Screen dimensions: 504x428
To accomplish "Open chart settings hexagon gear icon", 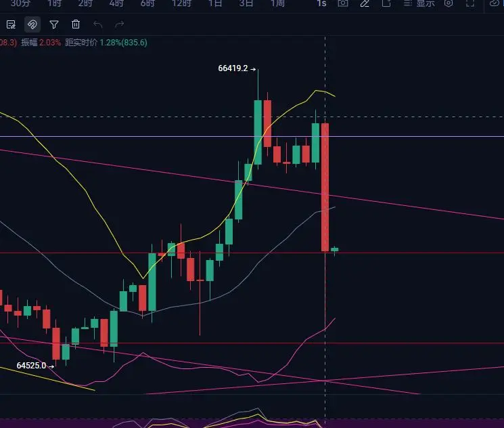I will point(449,3).
